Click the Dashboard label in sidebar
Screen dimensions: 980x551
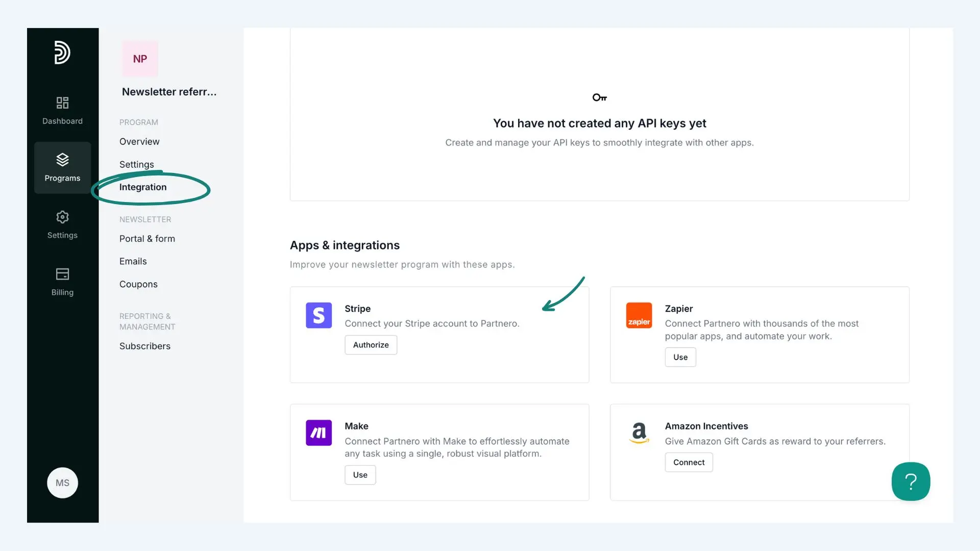point(62,121)
